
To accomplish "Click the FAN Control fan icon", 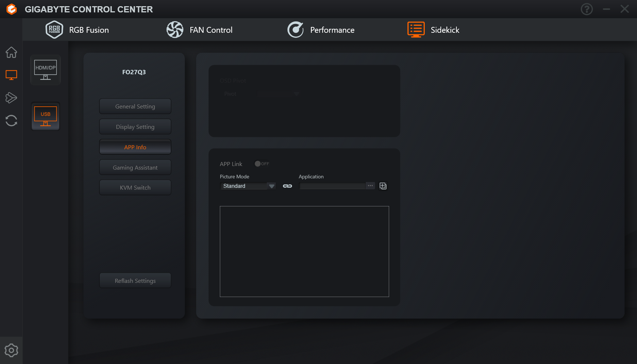I will click(175, 30).
